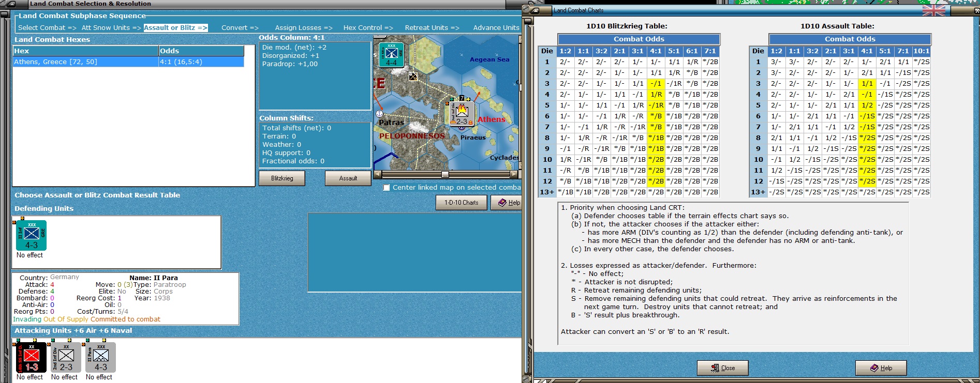
Task: Click the Aegean Sea label on the map
Action: [489, 59]
